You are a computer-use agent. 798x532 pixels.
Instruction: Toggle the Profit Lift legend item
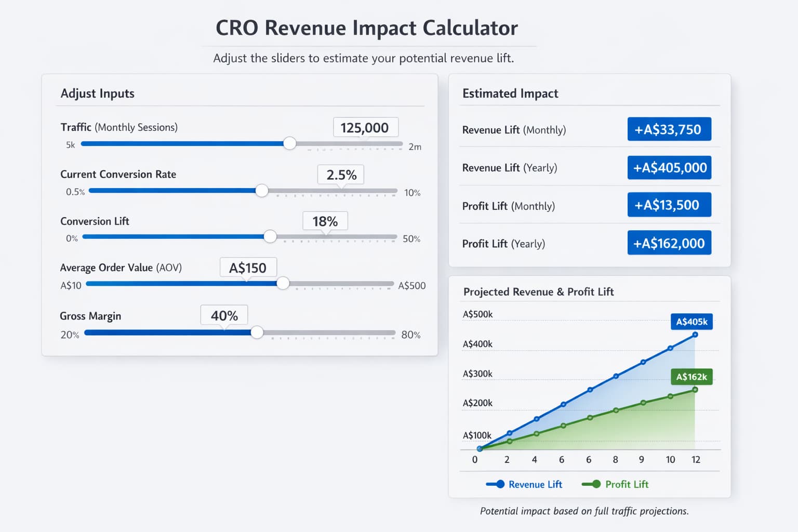[615, 484]
